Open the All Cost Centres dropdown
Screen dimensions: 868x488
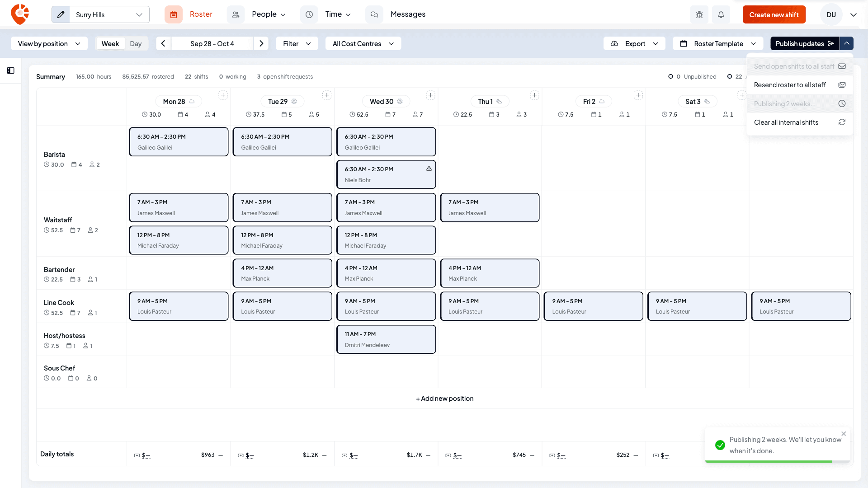tap(363, 43)
